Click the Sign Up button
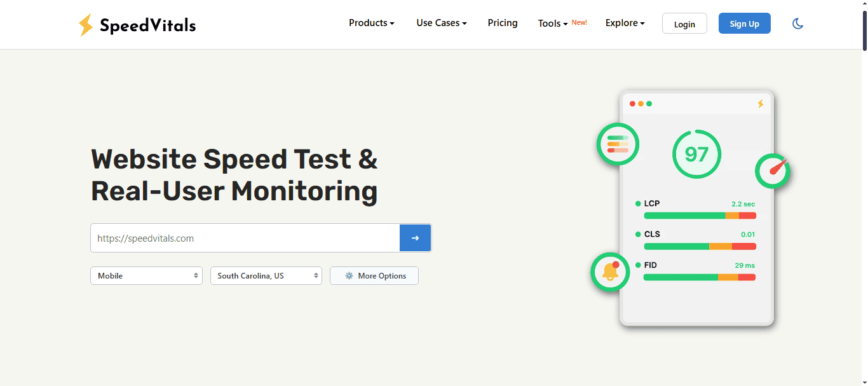The image size is (868, 386). coord(744,24)
